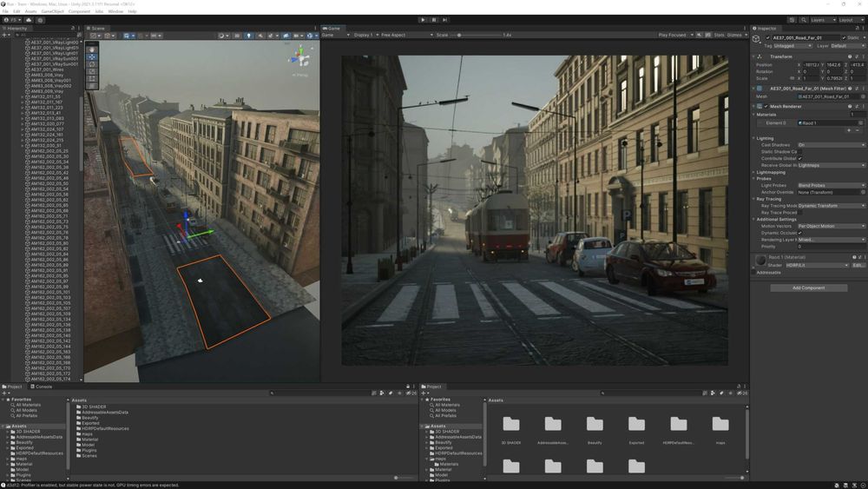Image resolution: width=868 pixels, height=489 pixels.
Task: Toggle the Mesh Renderer enabled checkbox
Action: click(x=766, y=107)
